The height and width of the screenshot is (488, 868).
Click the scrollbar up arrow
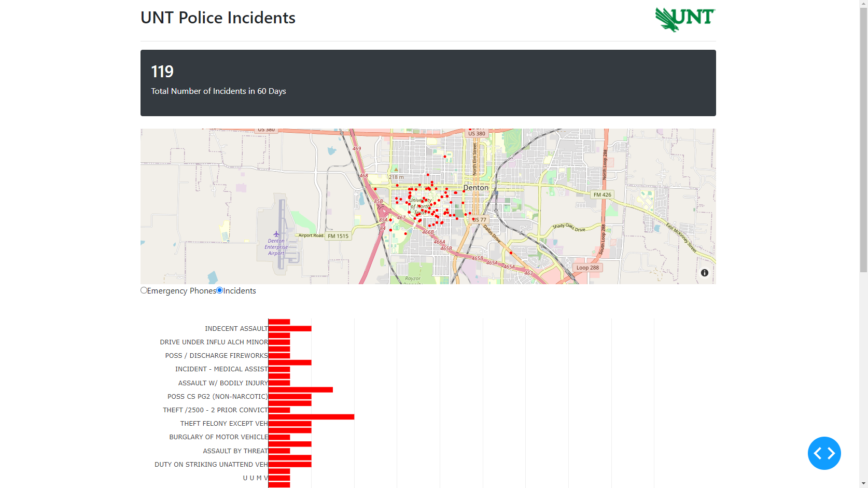[864, 3]
